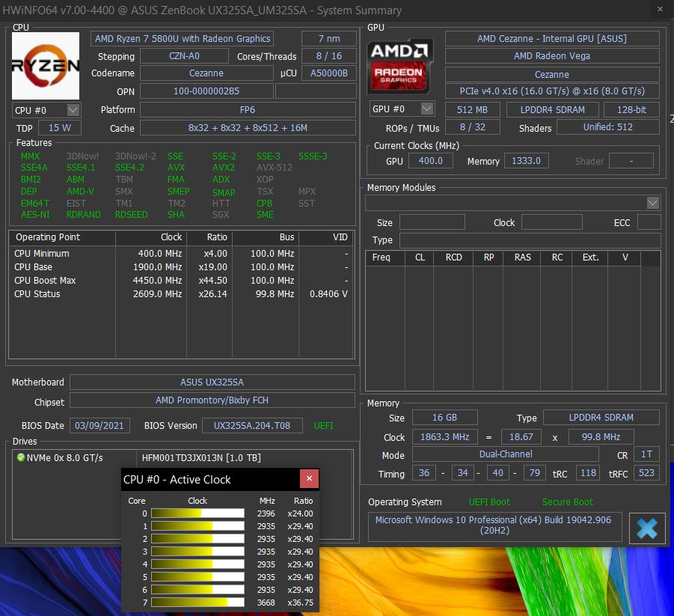Viewport: 674px width, 616px height.
Task: Open the CPU #0 selector dropdown
Action: click(x=73, y=110)
